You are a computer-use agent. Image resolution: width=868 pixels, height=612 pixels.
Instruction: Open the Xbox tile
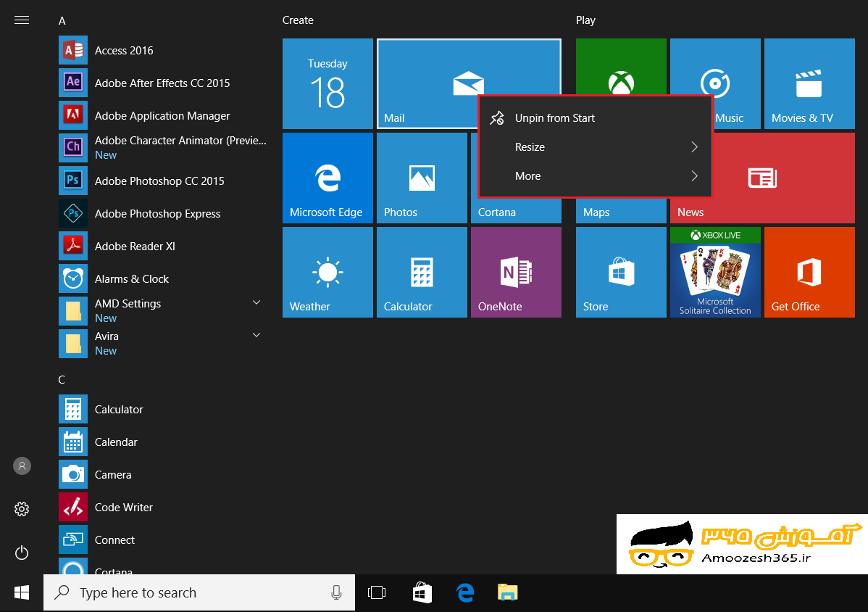click(621, 67)
